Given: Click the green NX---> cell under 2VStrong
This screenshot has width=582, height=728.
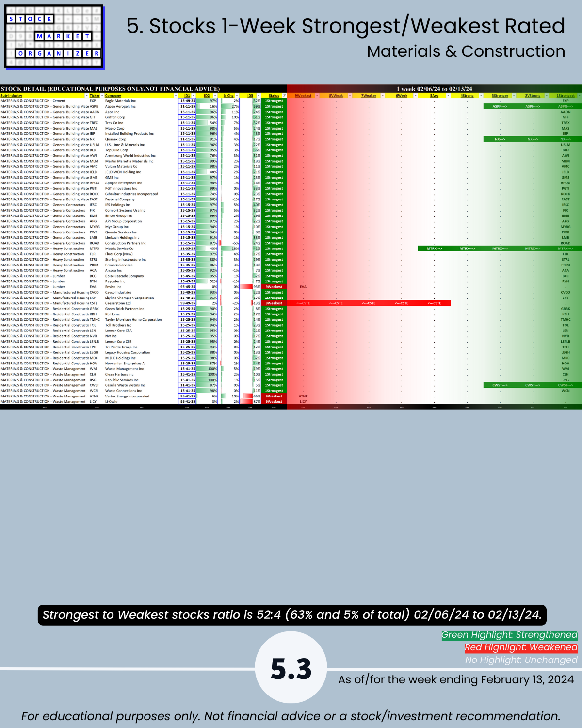Looking at the screenshot, I should click(x=533, y=139).
